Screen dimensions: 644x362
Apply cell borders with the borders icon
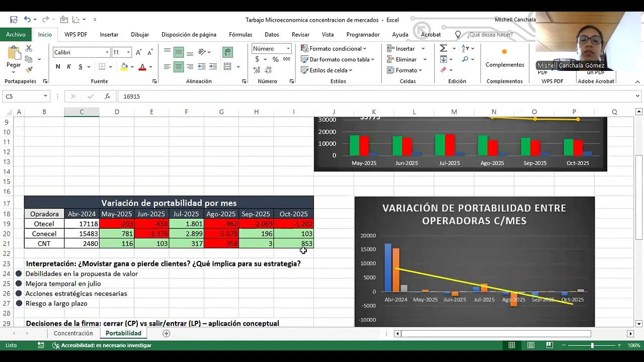(x=102, y=66)
